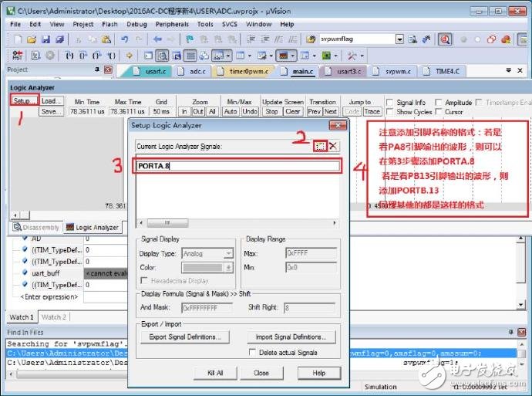This screenshot has width=532, height=396.
Task: Open the Watch Windows dropdown arrow
Action: pyautogui.click(x=228, y=56)
